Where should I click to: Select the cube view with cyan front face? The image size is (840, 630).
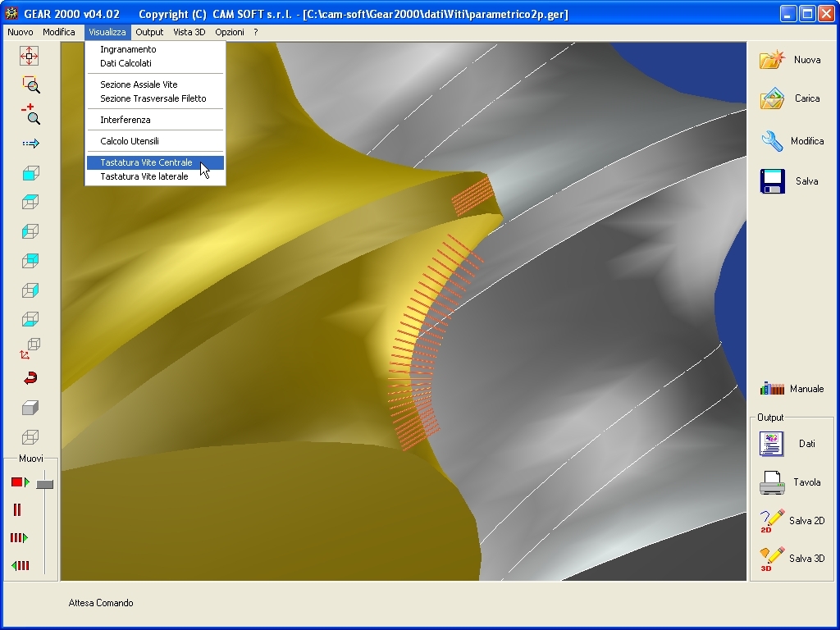30,173
